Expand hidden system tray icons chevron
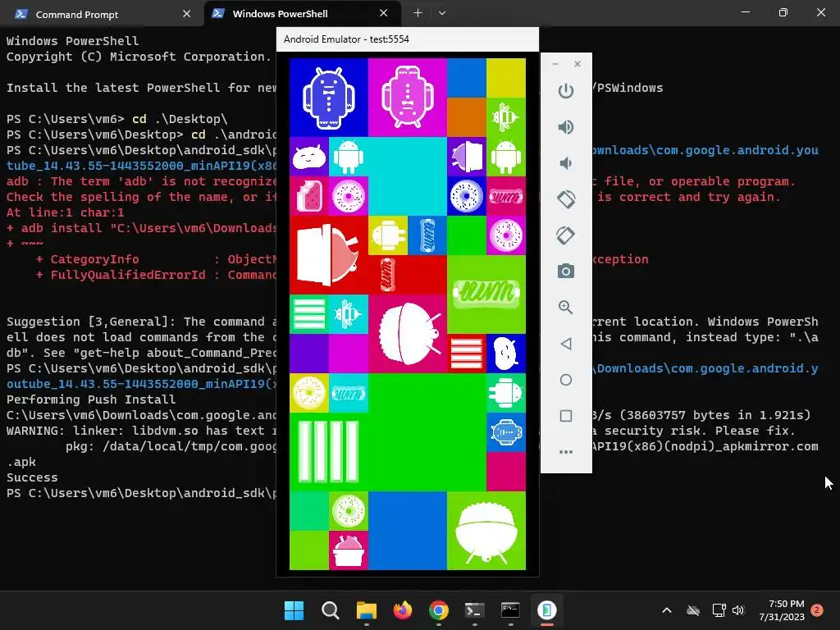This screenshot has height=630, width=840. tap(667, 610)
